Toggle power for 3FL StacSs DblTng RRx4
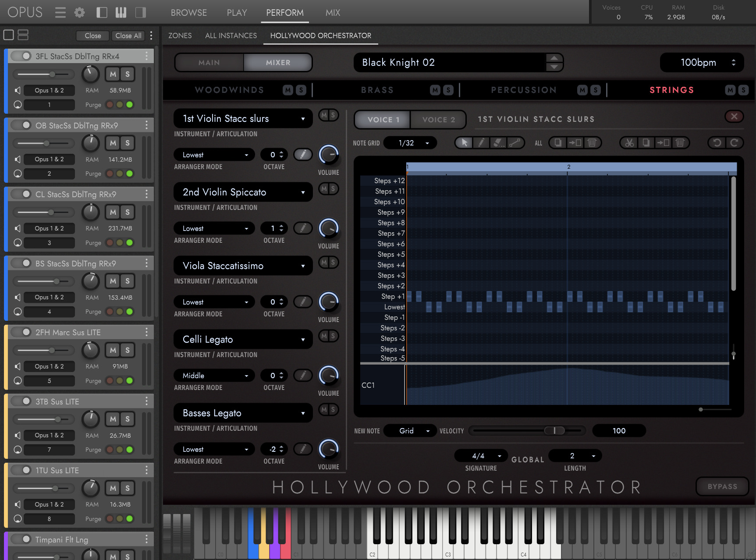This screenshot has width=756, height=560. [x=21, y=56]
